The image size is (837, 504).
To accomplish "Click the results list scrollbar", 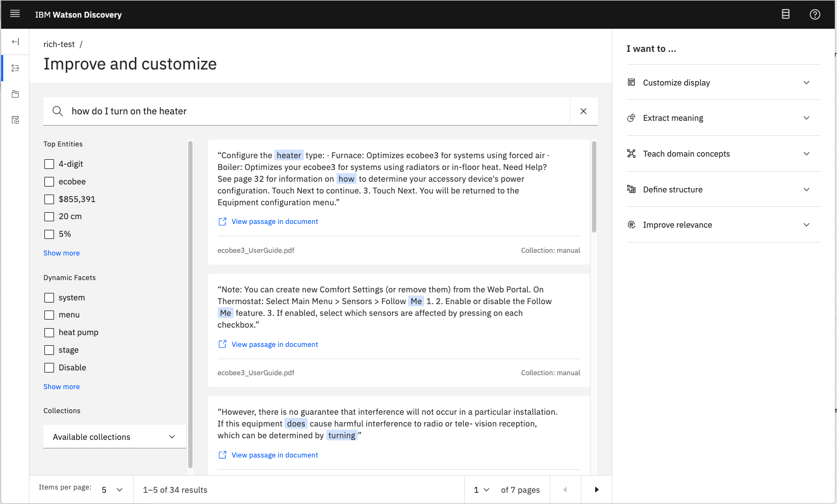I will tap(594, 187).
